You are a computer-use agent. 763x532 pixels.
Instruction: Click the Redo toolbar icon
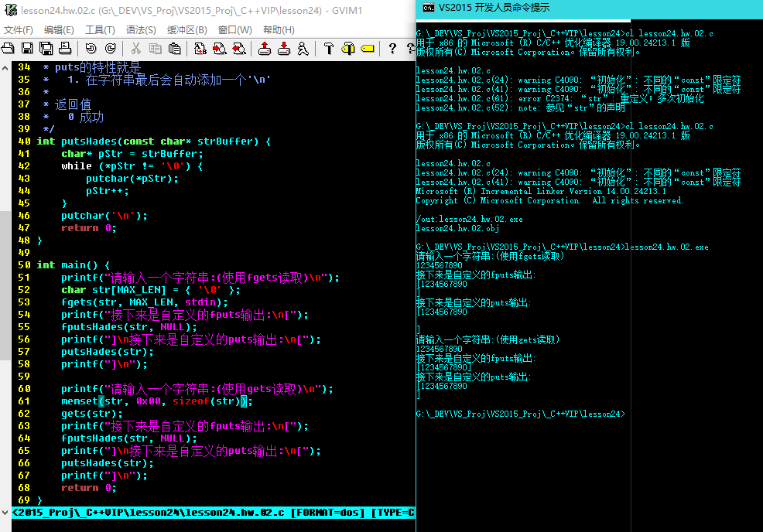pos(110,49)
